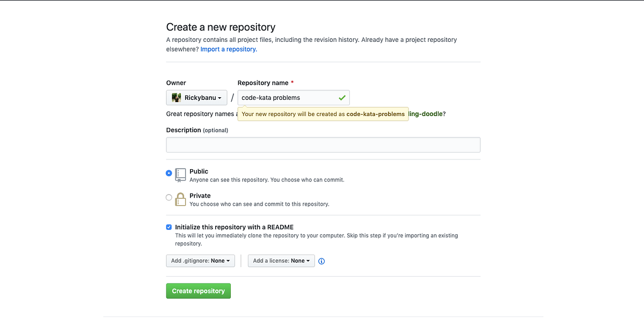Click the notebook icon beside Public option
644x318 pixels.
click(180, 174)
